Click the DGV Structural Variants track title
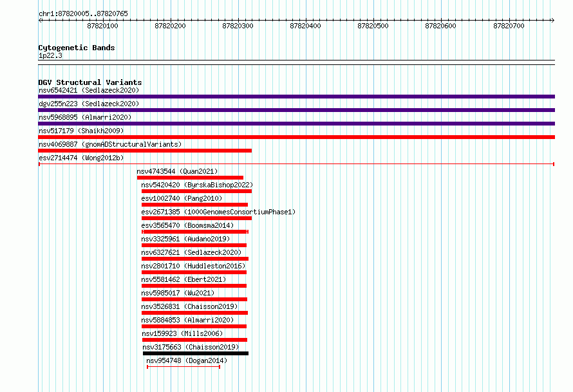The height and width of the screenshot is (392, 573). pyautogui.click(x=90, y=82)
